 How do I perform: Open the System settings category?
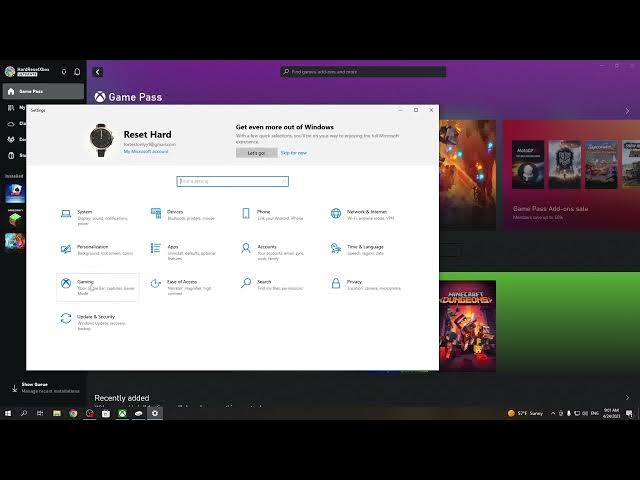[x=97, y=218]
